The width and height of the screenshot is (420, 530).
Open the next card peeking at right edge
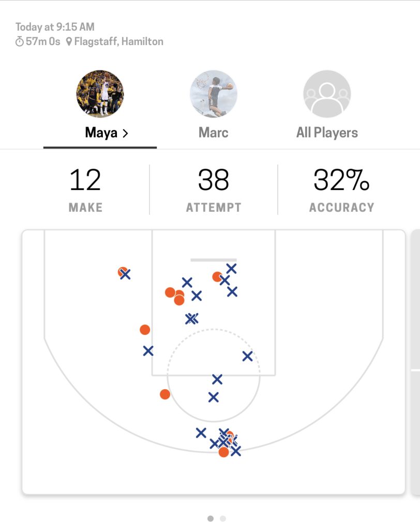415,362
